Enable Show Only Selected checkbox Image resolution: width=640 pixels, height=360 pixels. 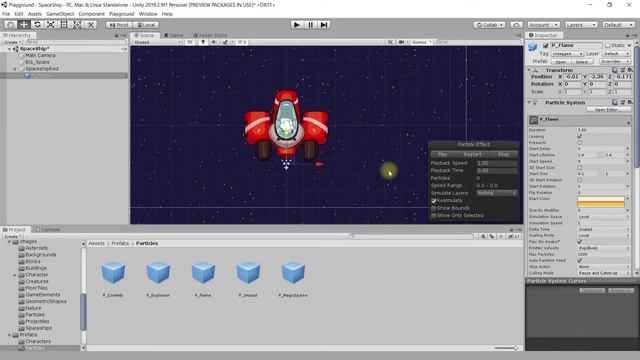point(434,216)
